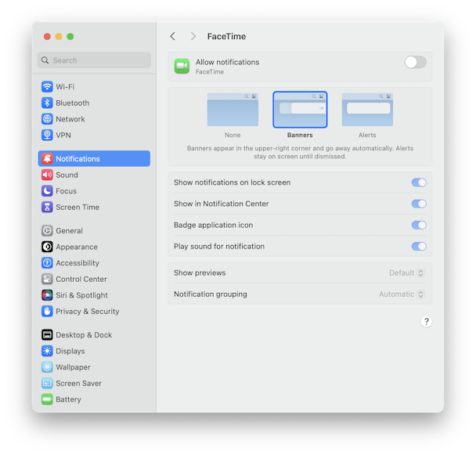Image resolution: width=476 pixels, height=455 pixels.
Task: Open the Show previews Default dropdown
Action: pos(407,273)
